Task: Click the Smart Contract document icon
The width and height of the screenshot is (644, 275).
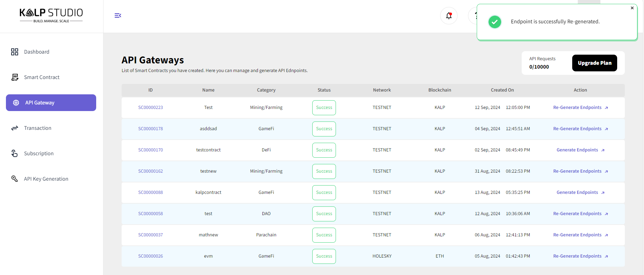Action: [x=15, y=77]
